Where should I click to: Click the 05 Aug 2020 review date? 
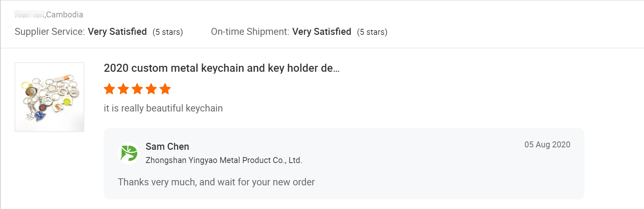[x=547, y=145]
